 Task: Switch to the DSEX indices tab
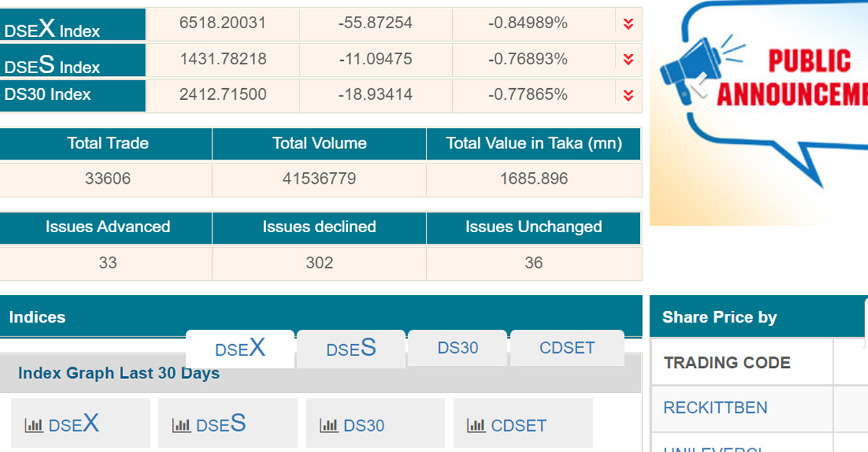240,349
